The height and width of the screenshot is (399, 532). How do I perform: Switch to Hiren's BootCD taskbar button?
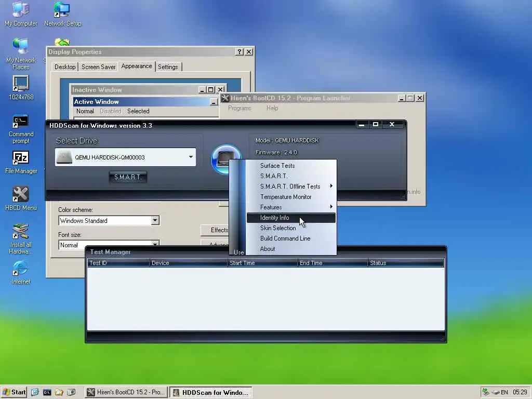tap(126, 392)
